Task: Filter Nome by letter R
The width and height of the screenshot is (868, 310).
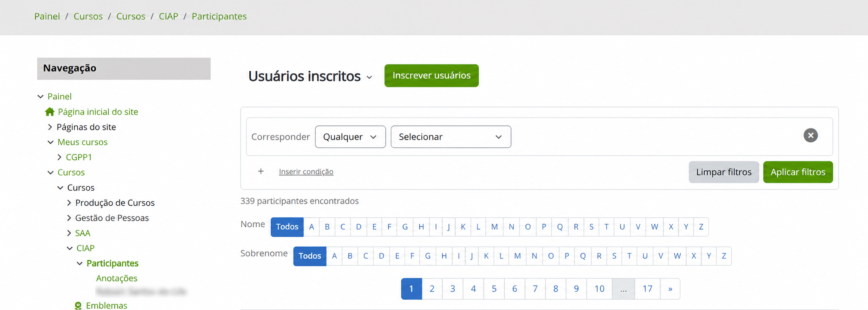Action: 576,227
